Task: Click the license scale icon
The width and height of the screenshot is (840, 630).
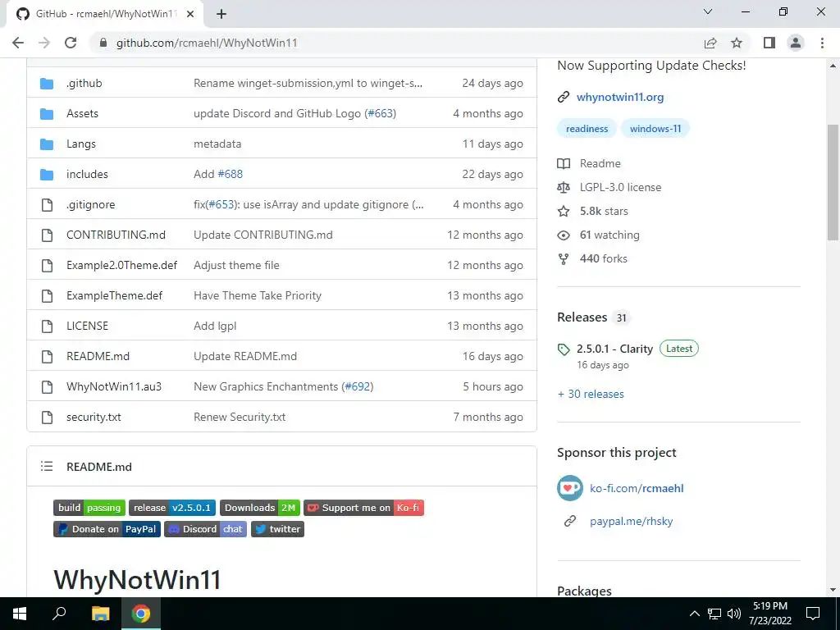Action: click(x=563, y=188)
